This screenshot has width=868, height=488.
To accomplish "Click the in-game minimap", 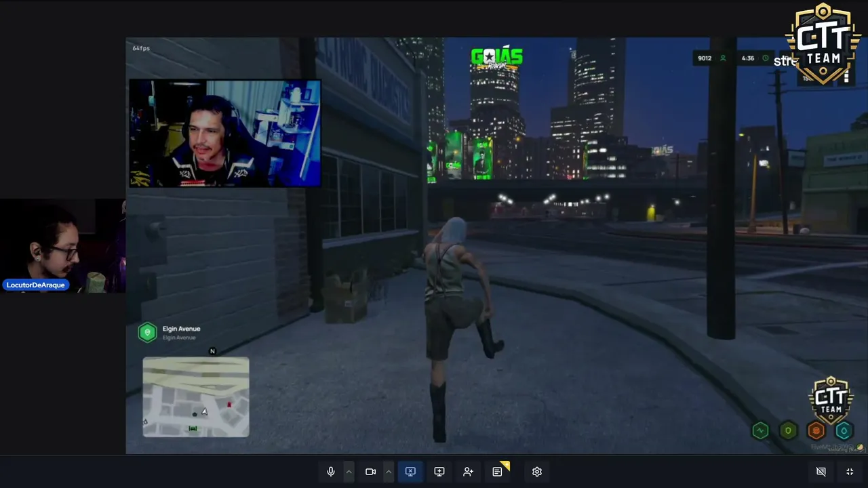I will coord(196,397).
